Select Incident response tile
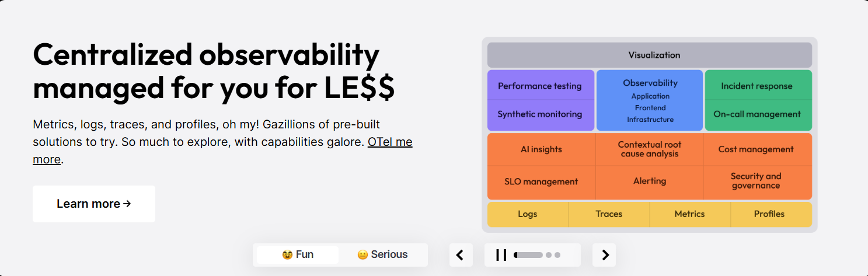The height and width of the screenshot is (276, 868). click(x=758, y=85)
